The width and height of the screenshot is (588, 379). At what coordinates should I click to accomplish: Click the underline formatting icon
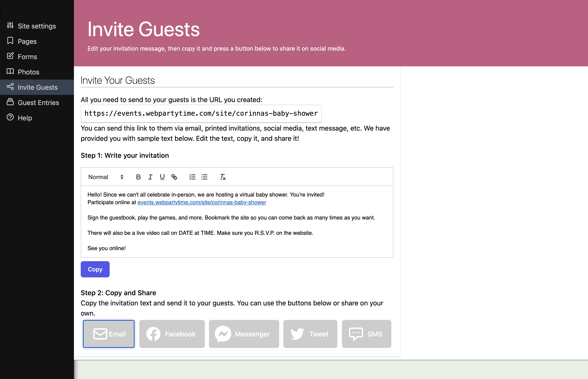(x=162, y=177)
